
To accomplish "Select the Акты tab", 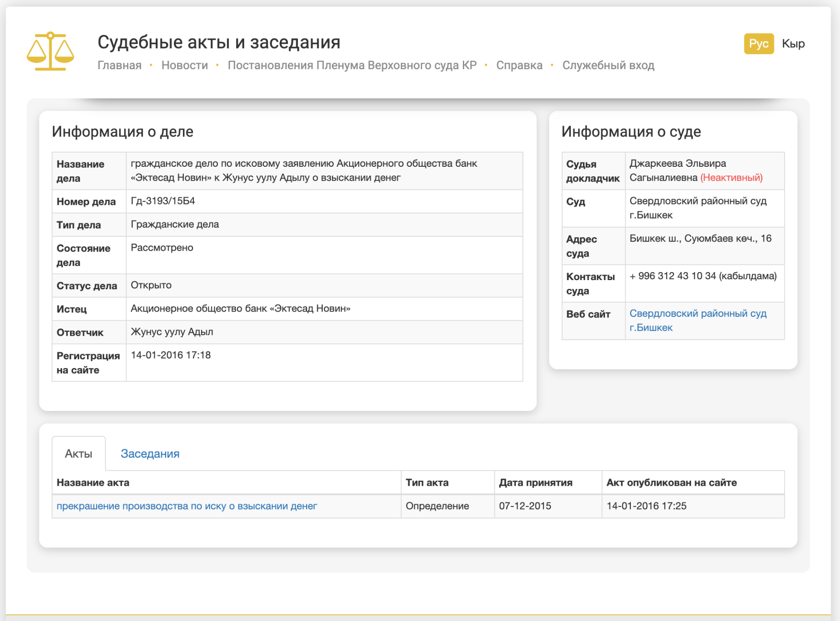I will pos(78,453).
